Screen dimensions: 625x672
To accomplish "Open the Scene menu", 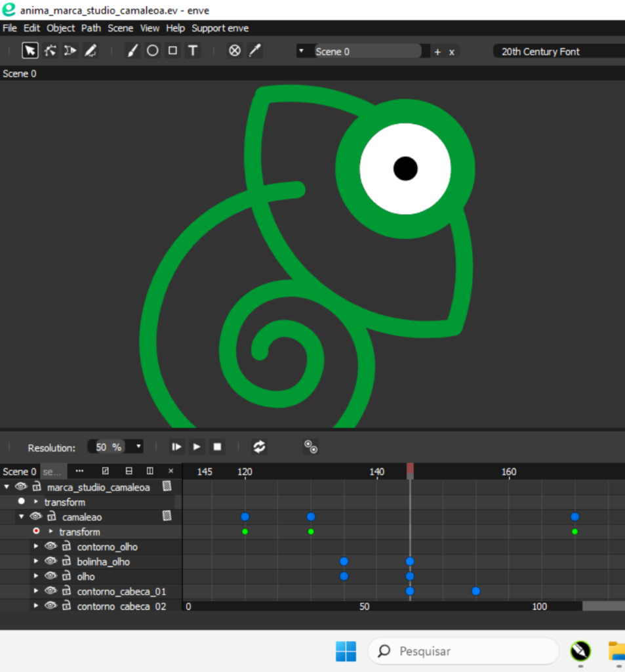I will coord(120,28).
